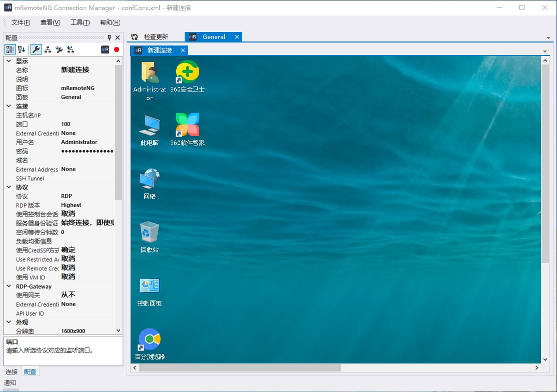
Task: Collapse the 显示 property group
Action: [9, 61]
